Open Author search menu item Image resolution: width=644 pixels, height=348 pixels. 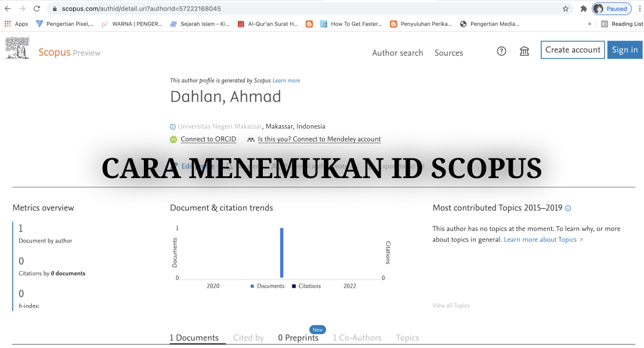tap(397, 53)
